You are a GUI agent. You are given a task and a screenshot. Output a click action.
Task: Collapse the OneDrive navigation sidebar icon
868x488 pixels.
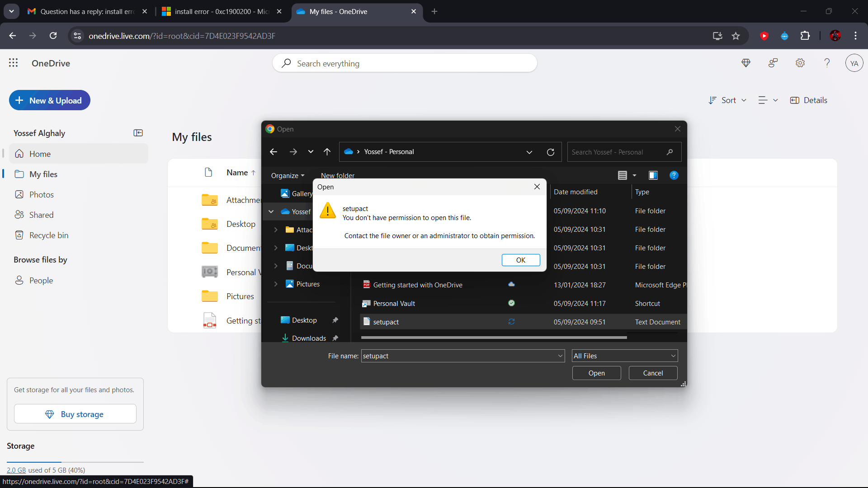pos(138,133)
